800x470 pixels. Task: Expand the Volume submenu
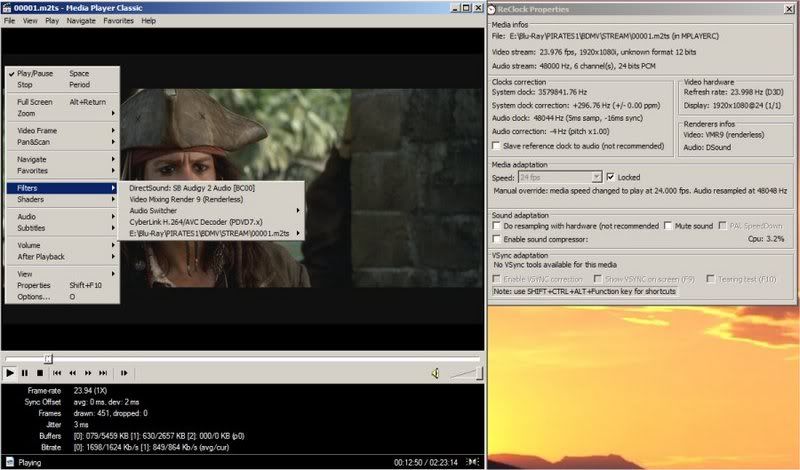click(x=63, y=245)
